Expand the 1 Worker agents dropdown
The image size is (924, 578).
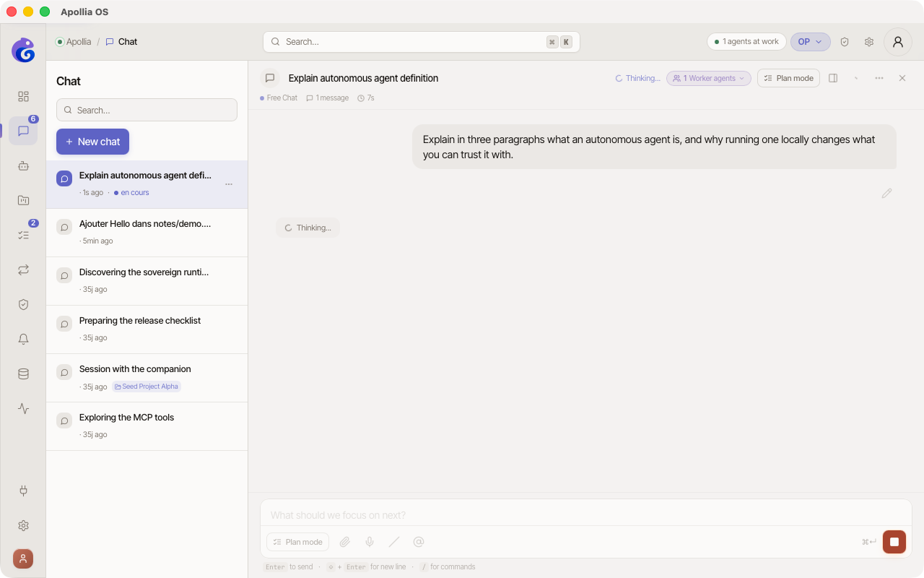[x=709, y=78]
